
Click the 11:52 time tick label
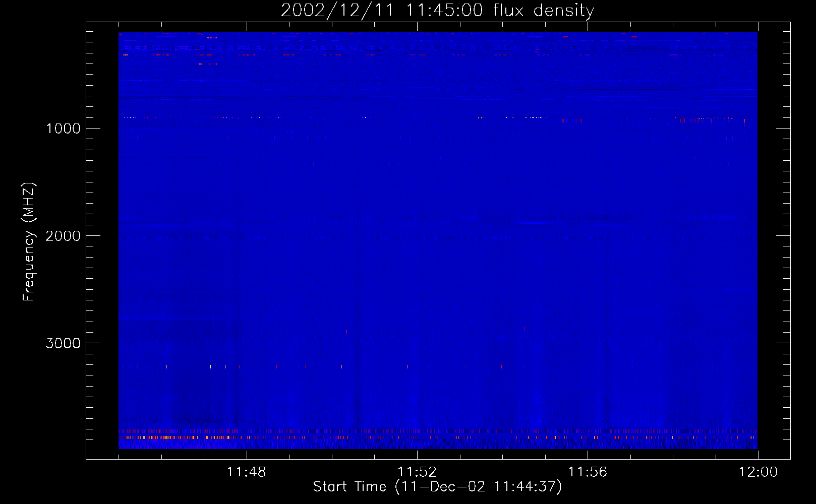[x=417, y=472]
